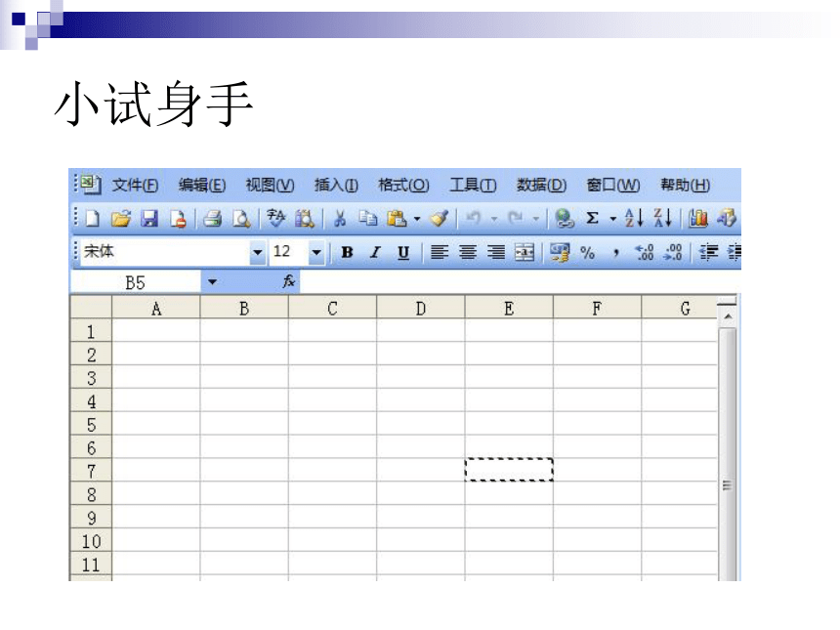The image size is (840, 630).
Task: Insert hyperlink with the globe icon
Action: click(x=565, y=219)
